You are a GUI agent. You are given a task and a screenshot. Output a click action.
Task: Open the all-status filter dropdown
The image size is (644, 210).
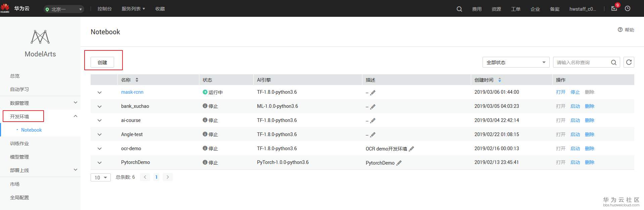pos(515,62)
